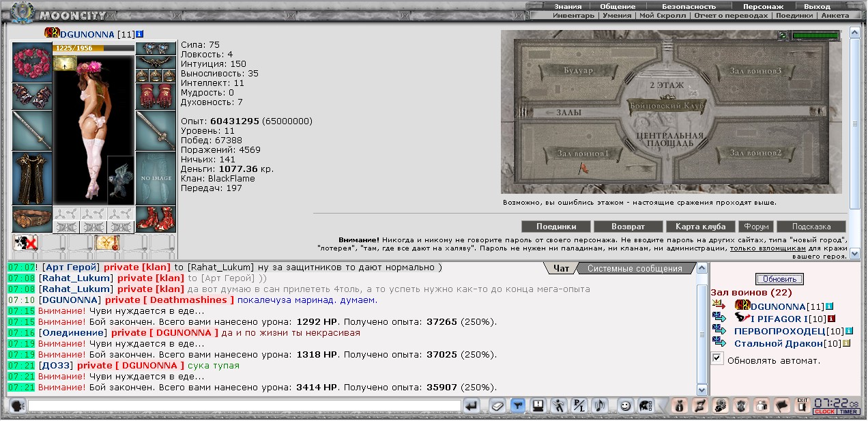Click the exit door icon
Viewport: 868px width, 421px height.
802,405
